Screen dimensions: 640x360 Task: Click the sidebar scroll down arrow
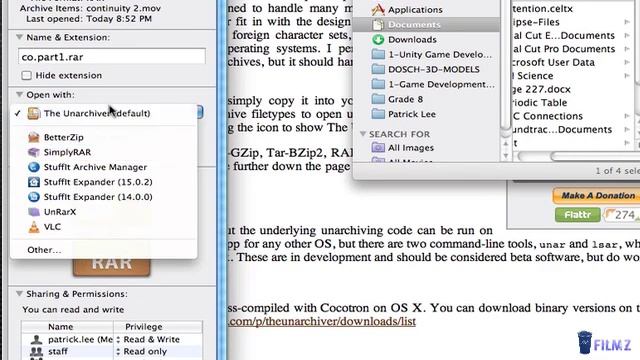tap(506, 155)
